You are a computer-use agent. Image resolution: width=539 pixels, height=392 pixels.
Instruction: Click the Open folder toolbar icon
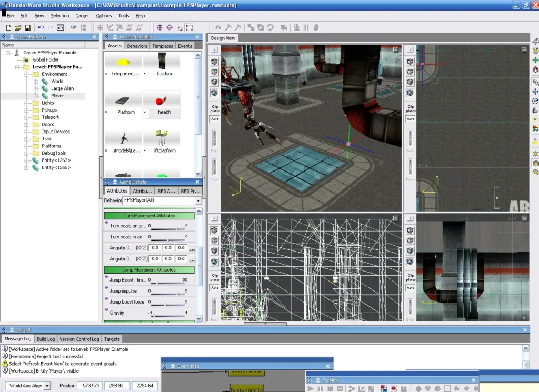[x=18, y=27]
